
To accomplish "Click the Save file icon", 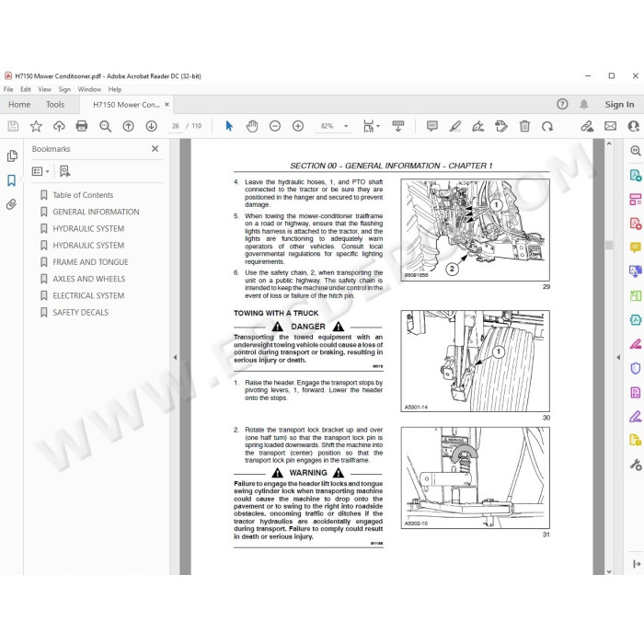I will (x=13, y=126).
